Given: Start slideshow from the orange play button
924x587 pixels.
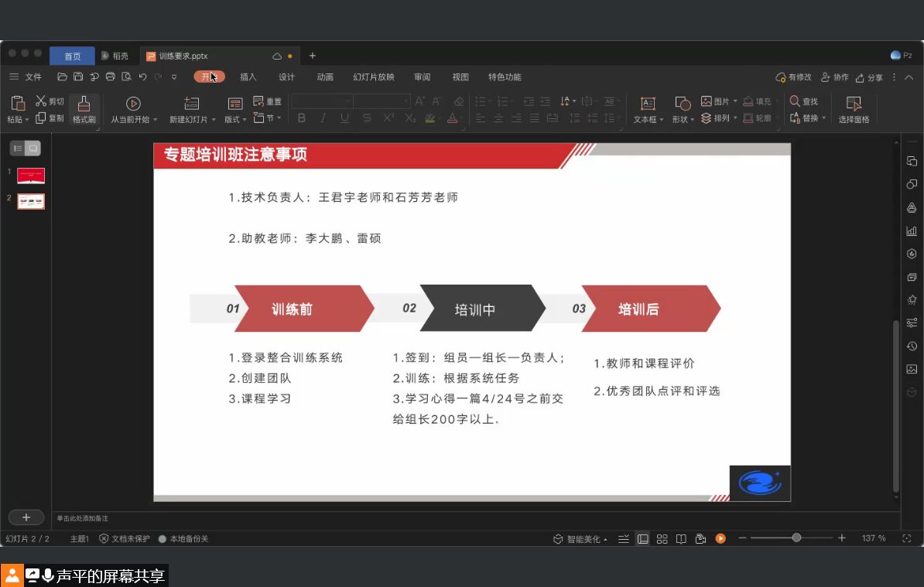Looking at the screenshot, I should tap(720, 538).
